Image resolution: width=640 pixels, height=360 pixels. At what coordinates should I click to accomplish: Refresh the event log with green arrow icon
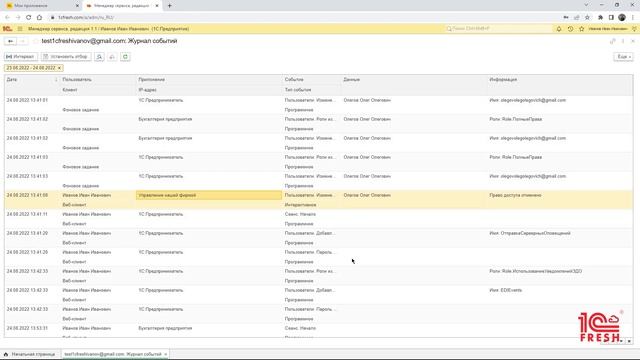(x=125, y=57)
